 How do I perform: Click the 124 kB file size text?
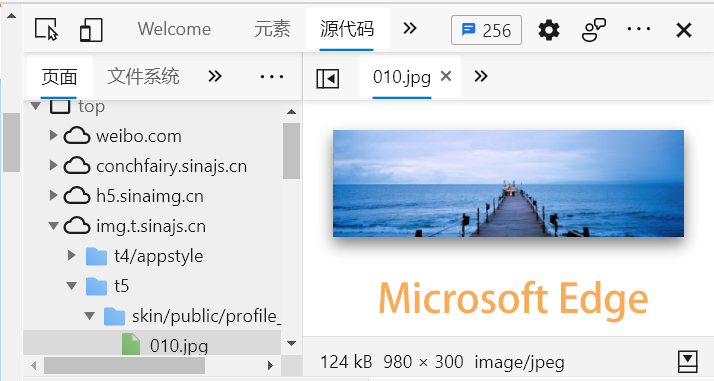[x=346, y=362]
